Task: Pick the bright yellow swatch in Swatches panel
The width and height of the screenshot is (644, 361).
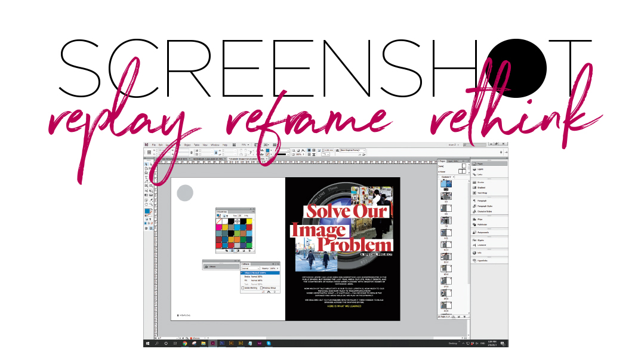Action: 249,221
